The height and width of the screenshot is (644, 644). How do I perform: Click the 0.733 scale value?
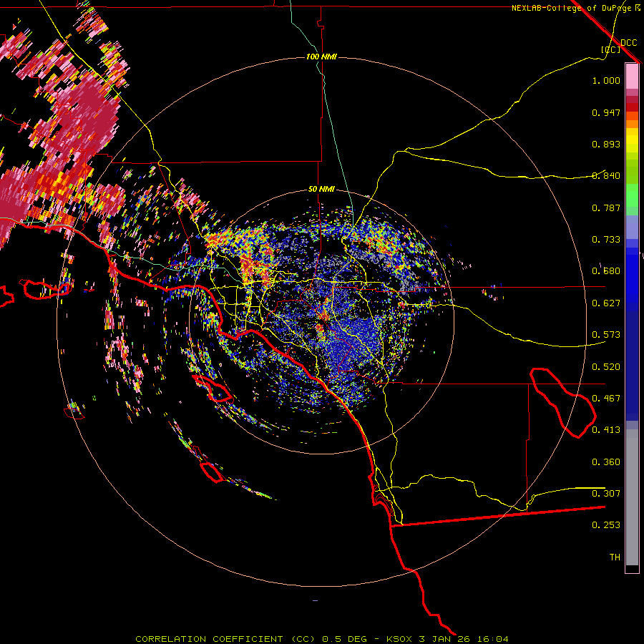point(606,240)
